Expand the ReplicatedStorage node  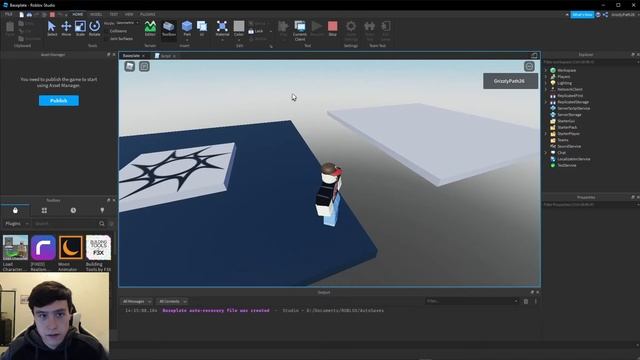click(x=546, y=102)
